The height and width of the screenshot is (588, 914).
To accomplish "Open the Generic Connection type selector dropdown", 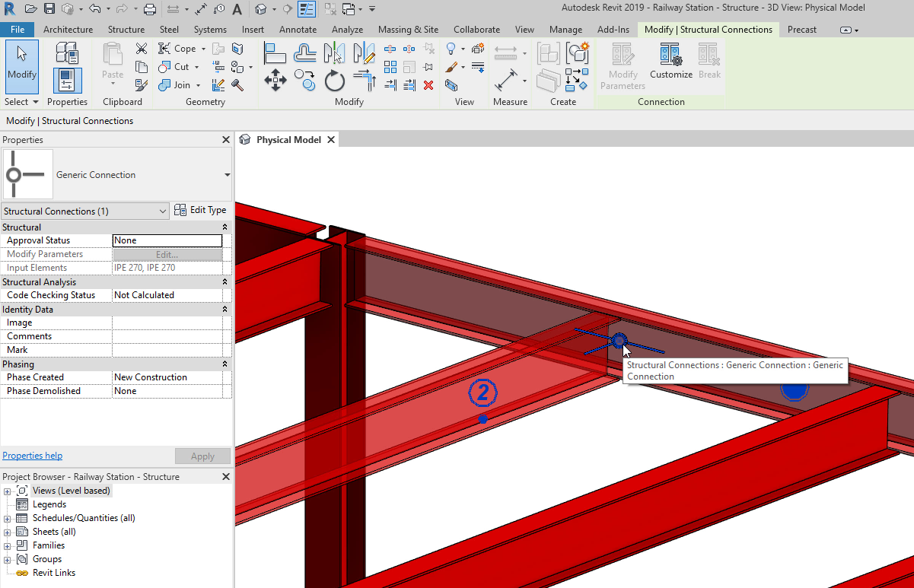I will pyautogui.click(x=227, y=175).
